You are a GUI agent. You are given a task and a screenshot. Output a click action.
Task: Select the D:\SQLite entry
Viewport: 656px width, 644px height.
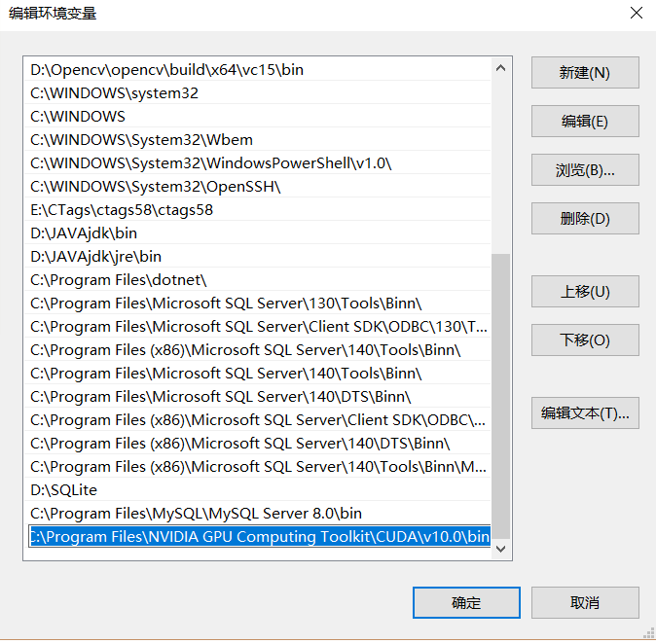(x=258, y=490)
